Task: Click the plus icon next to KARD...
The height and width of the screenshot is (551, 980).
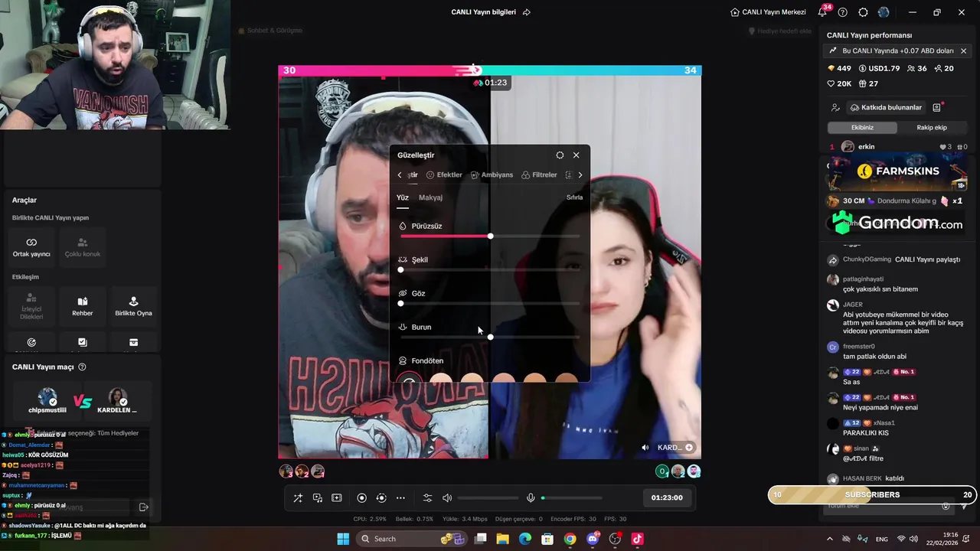Action: point(689,448)
